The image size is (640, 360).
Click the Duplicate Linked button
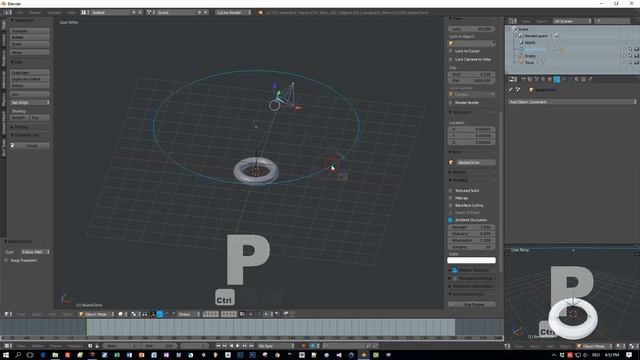(x=30, y=79)
